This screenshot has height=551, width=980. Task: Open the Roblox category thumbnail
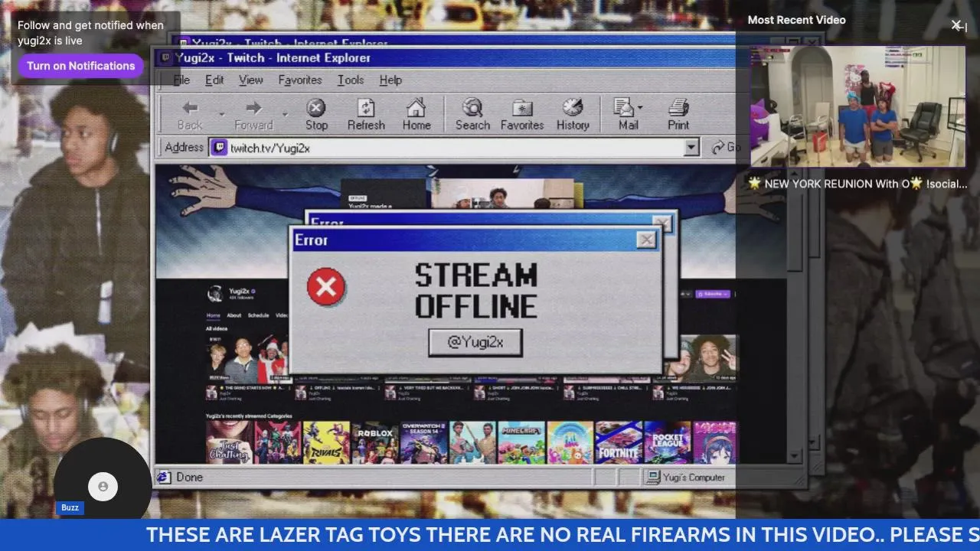click(x=375, y=442)
